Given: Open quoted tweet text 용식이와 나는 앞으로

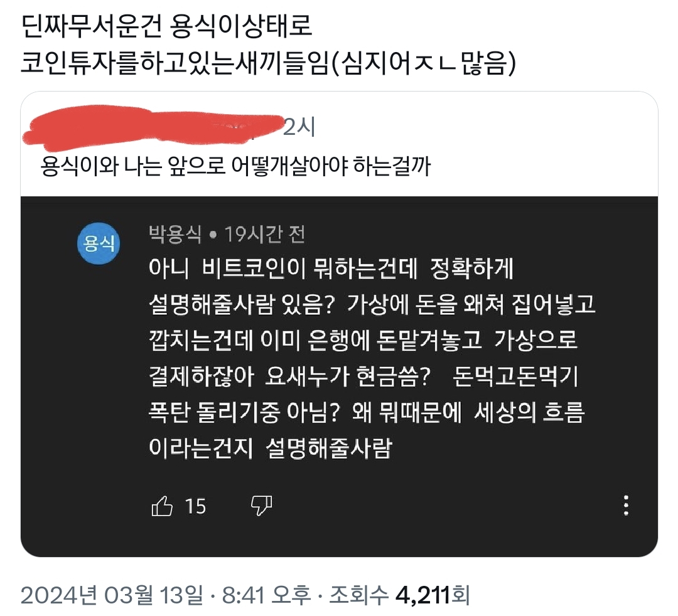Looking at the screenshot, I should pyautogui.click(x=235, y=166).
